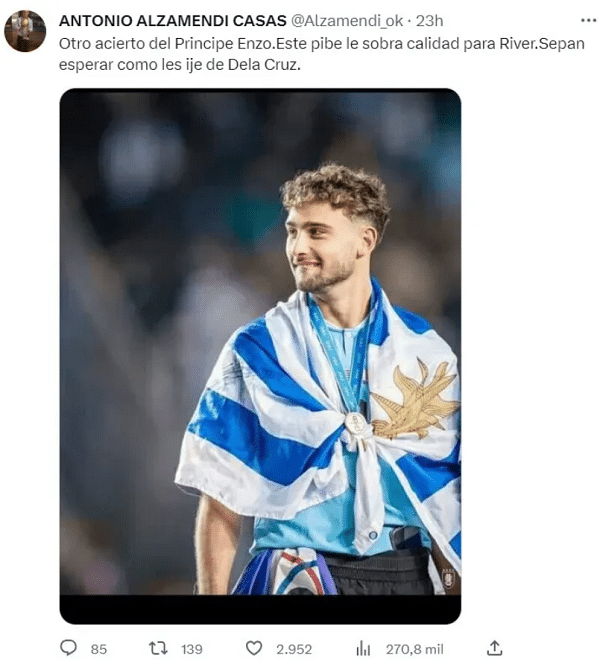Screen dimensions: 600x661
Task: Open view analytics bar chart icon
Action: (x=363, y=648)
